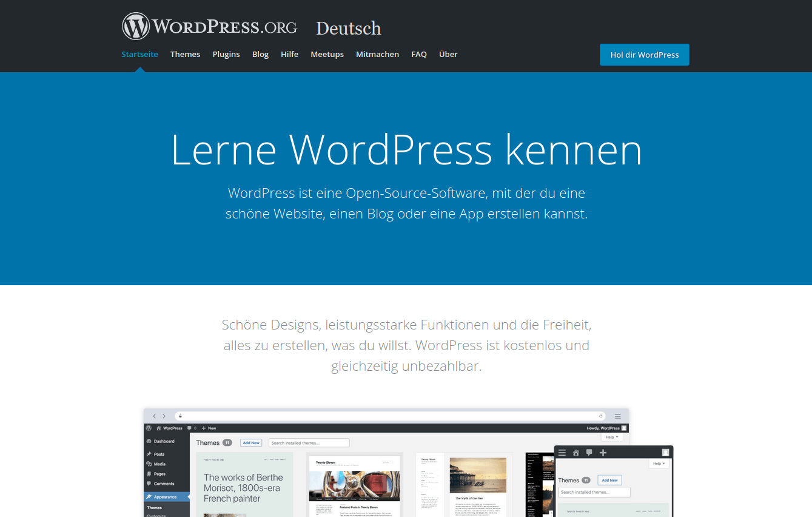
Task: Click the Hol dir WordPress button
Action: (645, 55)
